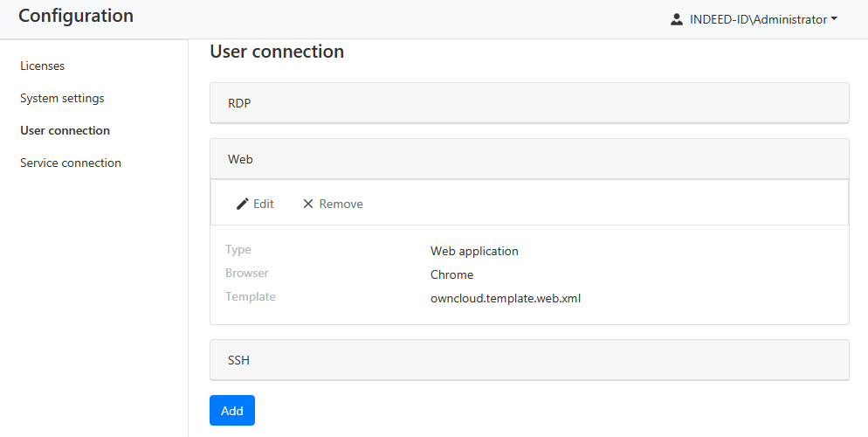Viewport: 868px width, 437px height.
Task: Navigate to Service connection page
Action: pos(71,163)
